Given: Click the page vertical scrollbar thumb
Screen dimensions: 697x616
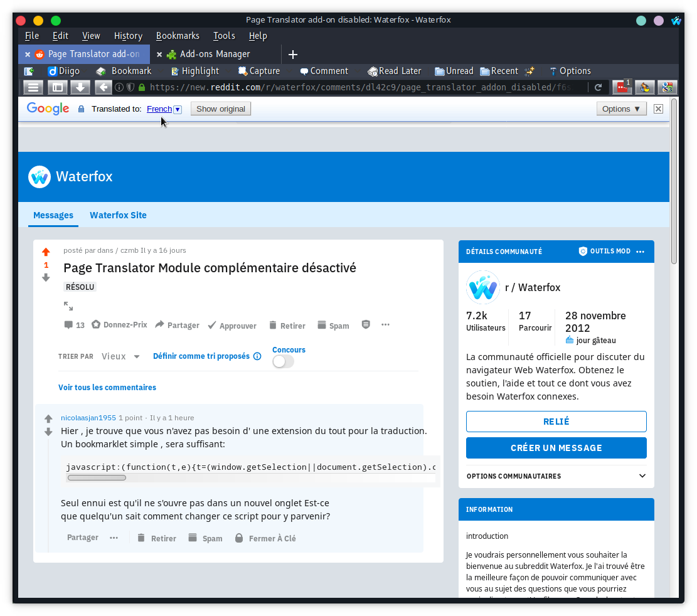Looking at the screenshot, I should tap(674, 182).
